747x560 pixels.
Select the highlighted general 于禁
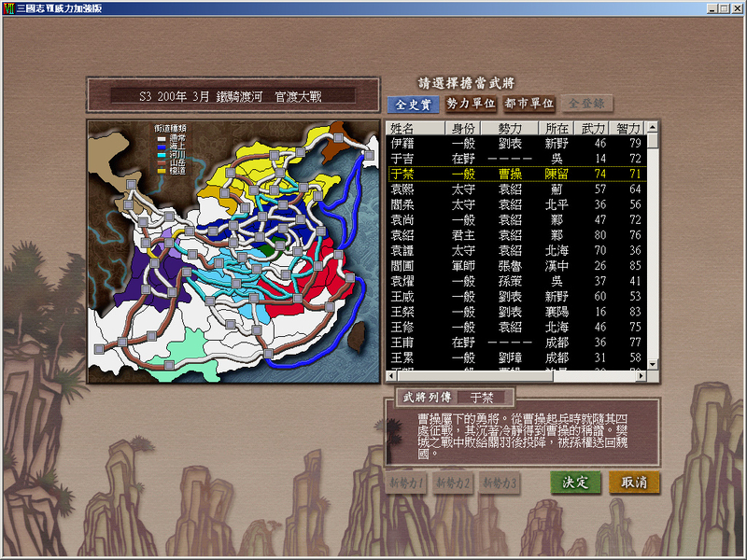(x=516, y=174)
